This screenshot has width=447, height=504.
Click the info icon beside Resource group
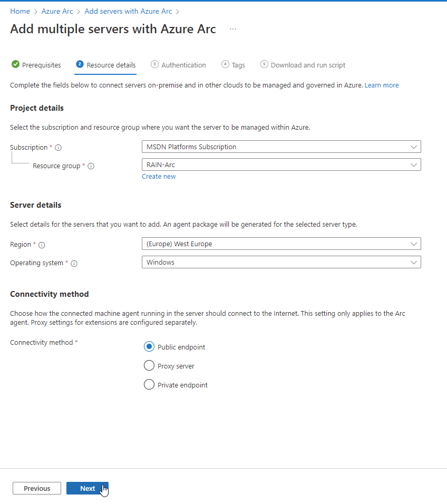(91, 166)
